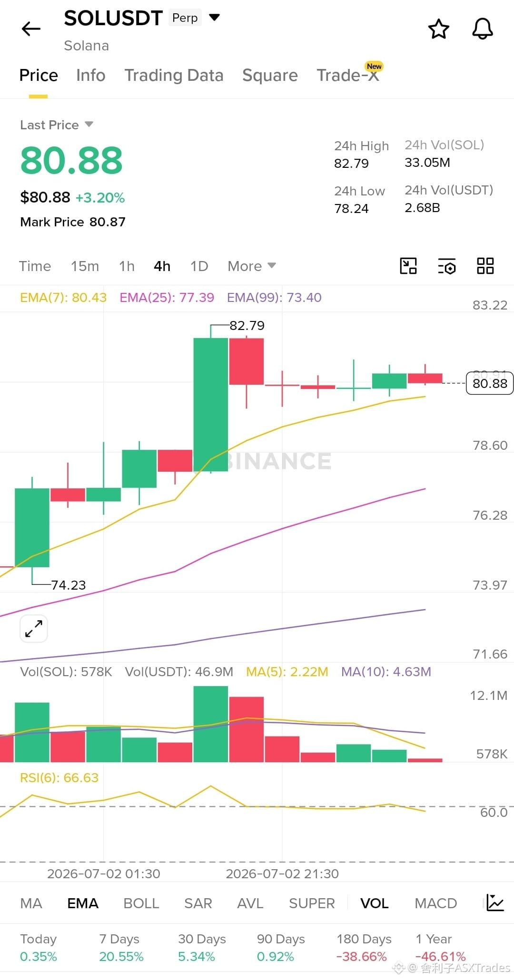
Task: Switch to the Info tab
Action: 91,76
